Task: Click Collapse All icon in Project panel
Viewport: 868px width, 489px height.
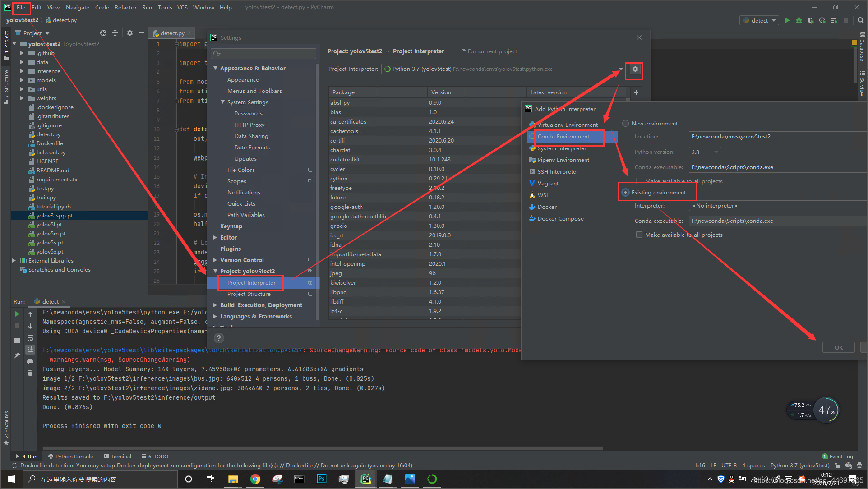Action: coord(115,33)
